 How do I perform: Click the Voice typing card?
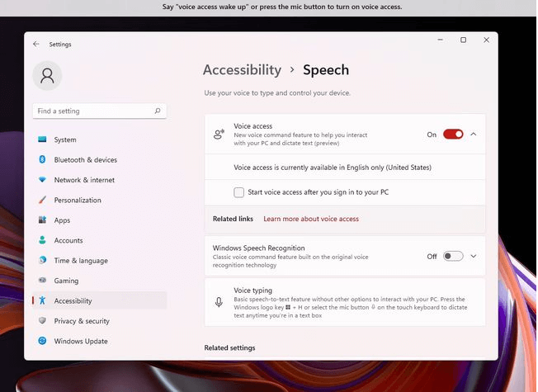(345, 302)
